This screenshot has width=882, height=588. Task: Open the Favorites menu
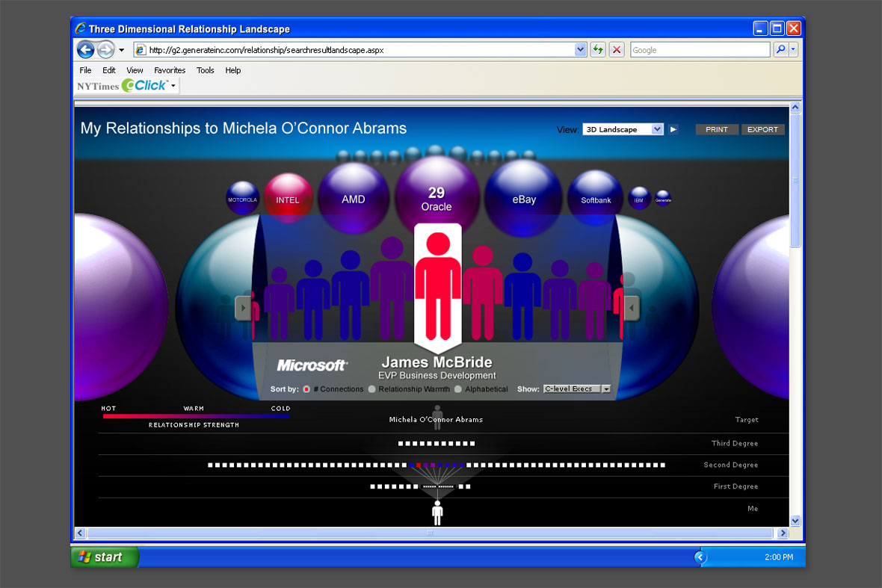click(x=170, y=70)
